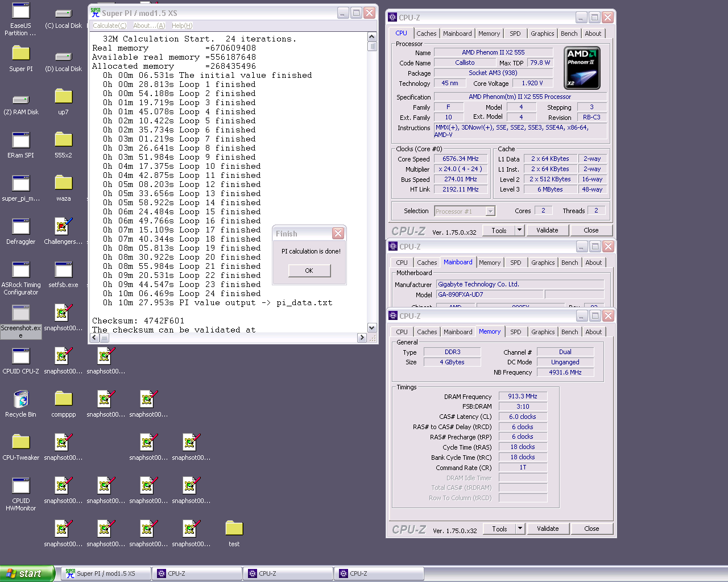Image resolution: width=728 pixels, height=582 pixels.
Task: Open EaseUS Partition desktop icon
Action: pyautogui.click(x=21, y=19)
